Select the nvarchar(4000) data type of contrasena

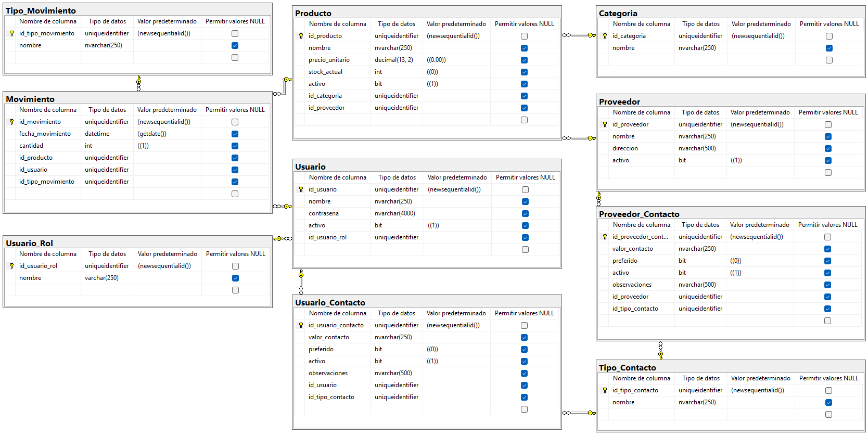pyautogui.click(x=395, y=213)
